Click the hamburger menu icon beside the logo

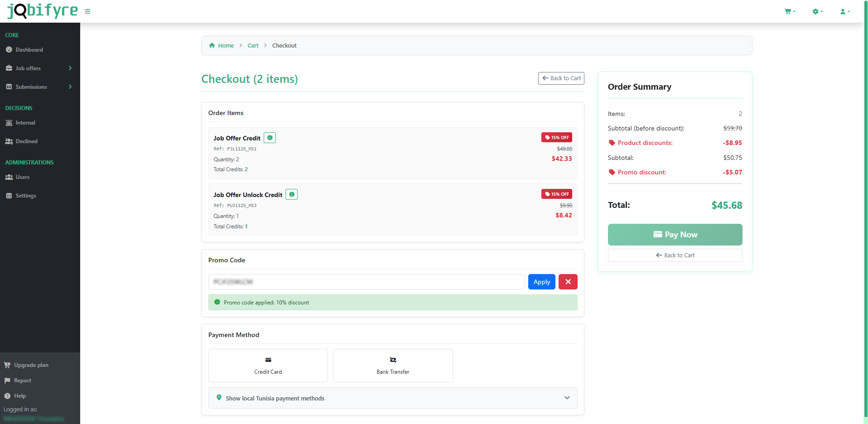[87, 12]
